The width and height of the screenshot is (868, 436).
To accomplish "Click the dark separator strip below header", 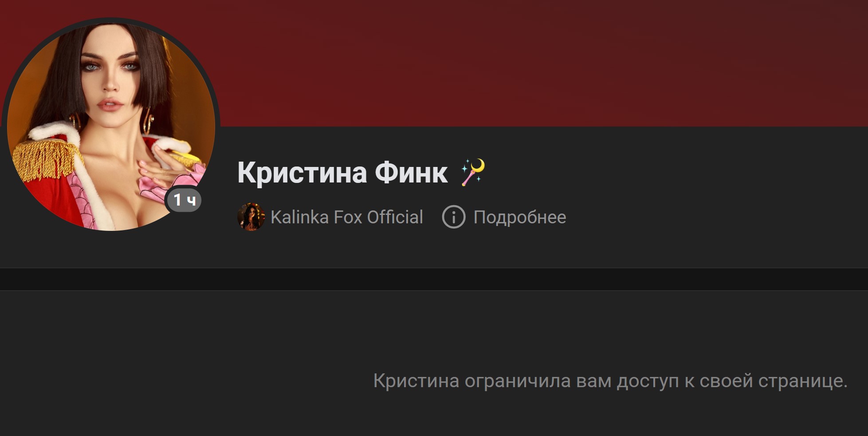I will pos(434,279).
